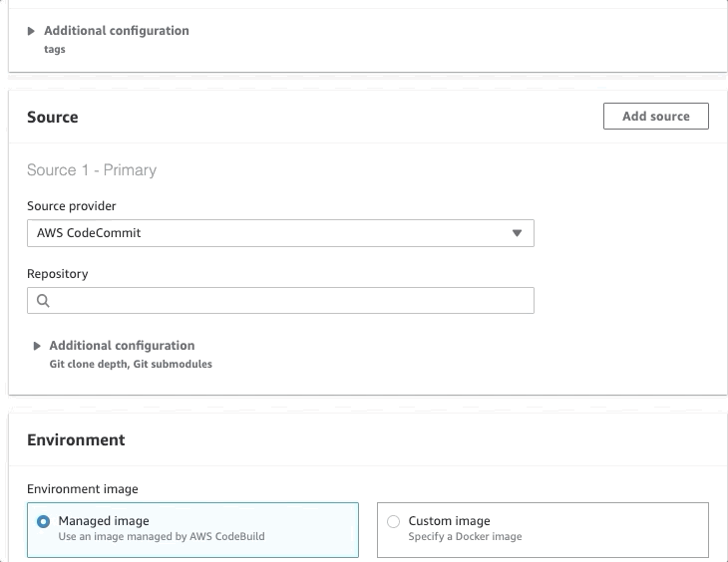Select the Custom image radio button

pos(393,521)
